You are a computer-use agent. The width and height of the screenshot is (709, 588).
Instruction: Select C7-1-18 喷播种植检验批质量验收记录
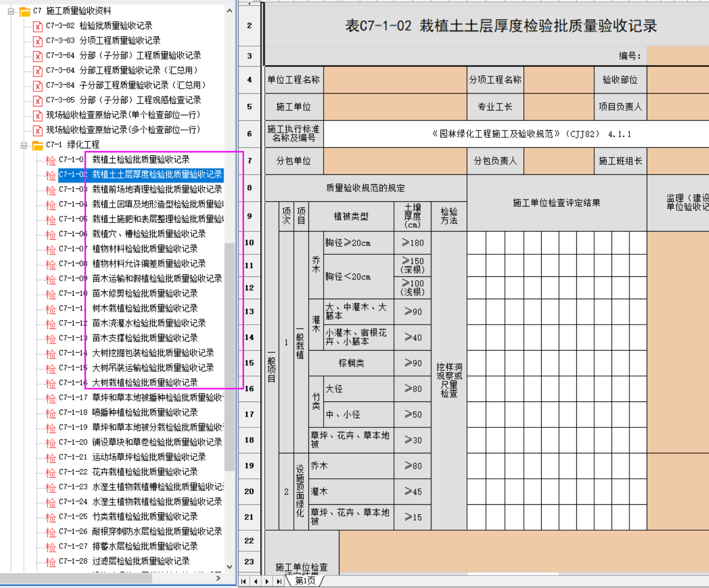(128, 412)
